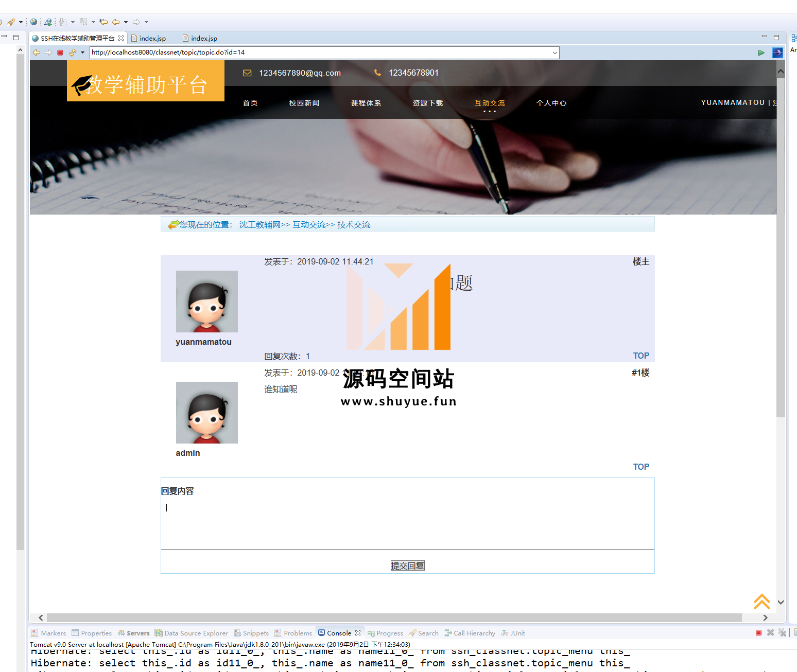Expand the previous annotation dropdown arrow
This screenshot has width=797, height=672.
[93, 22]
